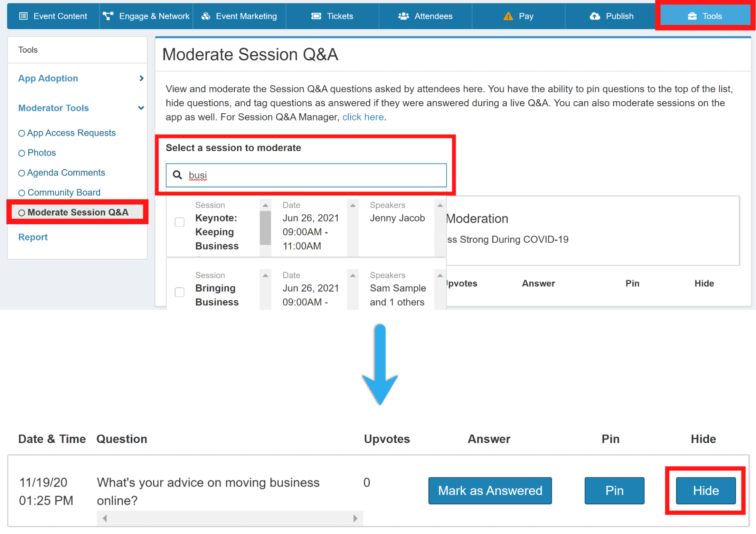Open the Report sidebar item
The image size is (756, 534).
point(33,237)
